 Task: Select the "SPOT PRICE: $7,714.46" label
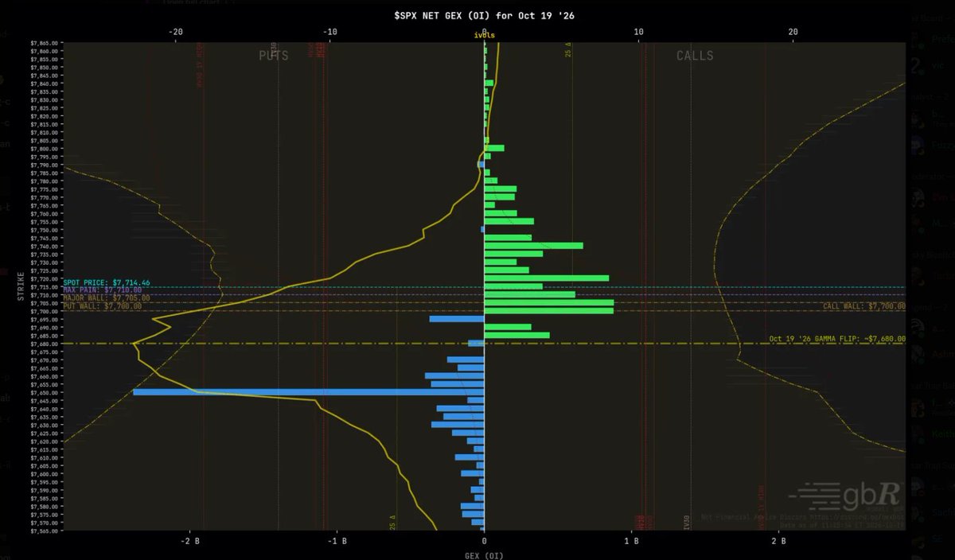pos(106,282)
